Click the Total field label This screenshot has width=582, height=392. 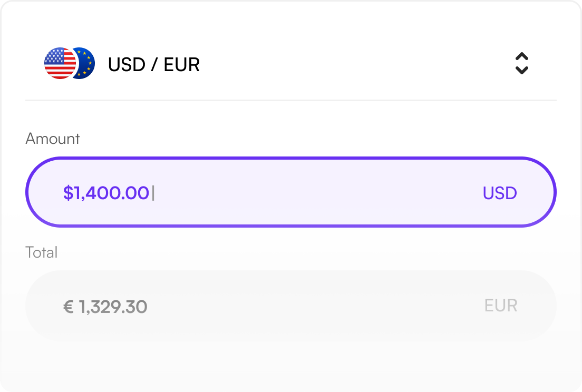pyautogui.click(x=41, y=252)
